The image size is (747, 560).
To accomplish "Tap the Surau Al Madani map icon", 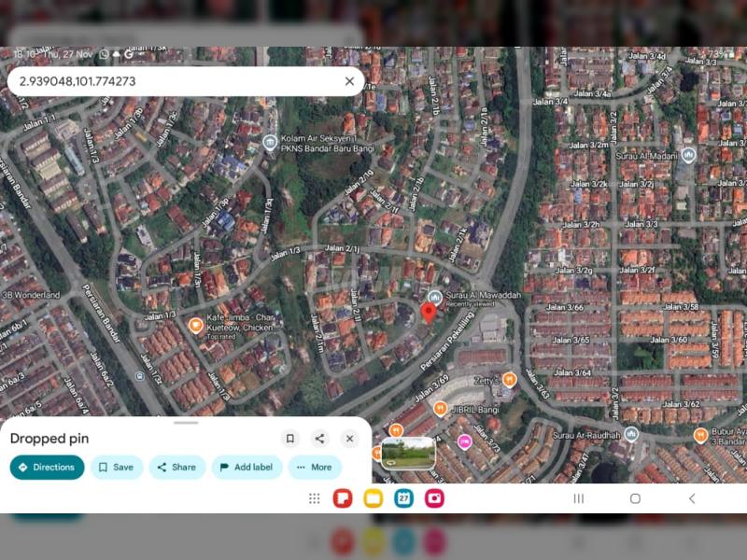I will pyautogui.click(x=689, y=155).
